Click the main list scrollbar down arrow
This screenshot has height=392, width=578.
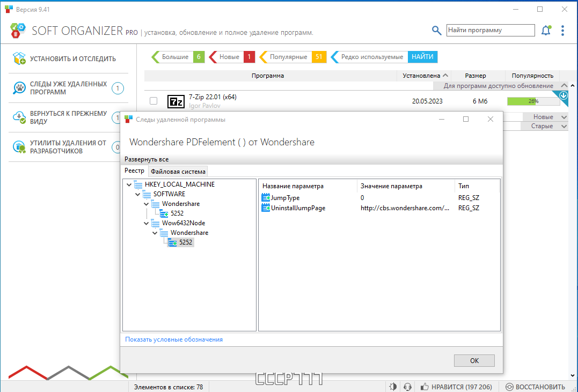[573, 376]
